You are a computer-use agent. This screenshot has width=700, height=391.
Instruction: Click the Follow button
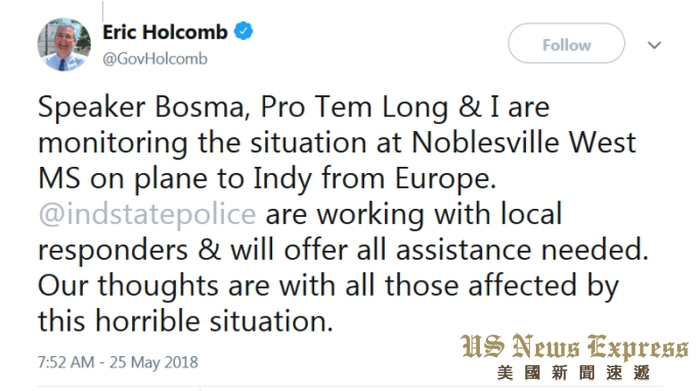[566, 43]
